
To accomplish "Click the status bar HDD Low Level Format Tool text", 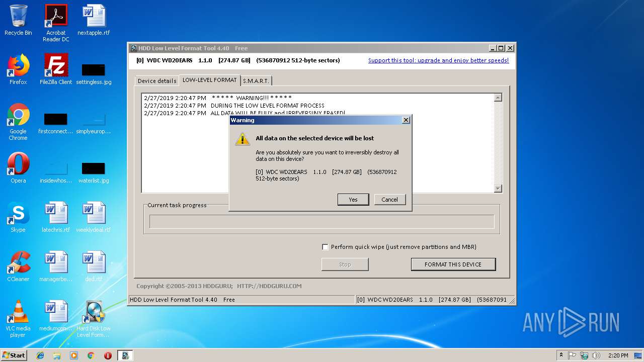I will point(182,300).
